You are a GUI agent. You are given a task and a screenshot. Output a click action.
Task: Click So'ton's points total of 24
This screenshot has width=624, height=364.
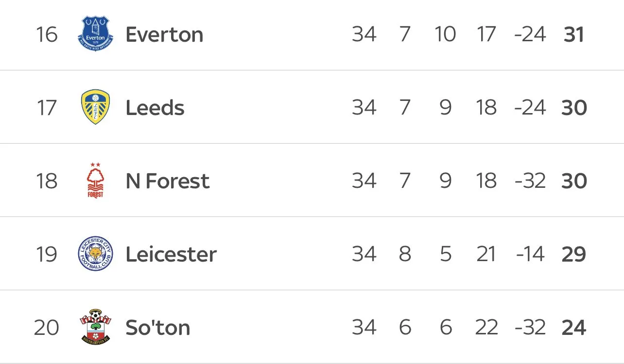click(x=574, y=328)
